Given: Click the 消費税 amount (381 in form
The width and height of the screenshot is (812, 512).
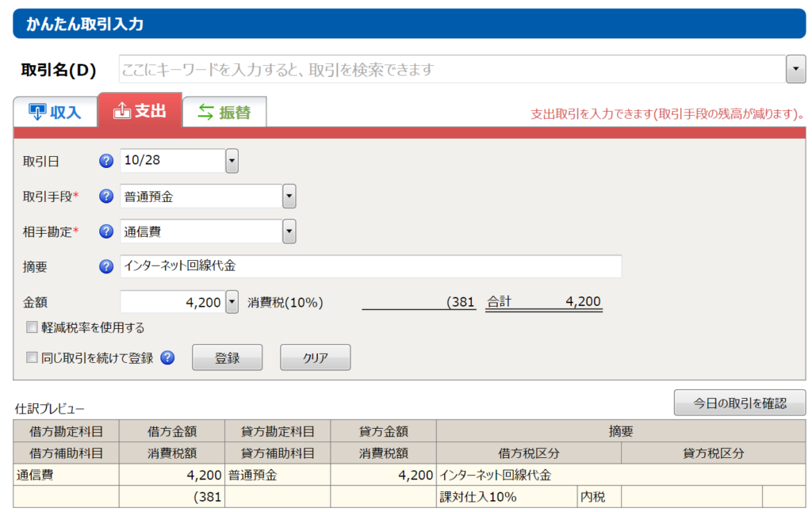Looking at the screenshot, I should click(419, 302).
